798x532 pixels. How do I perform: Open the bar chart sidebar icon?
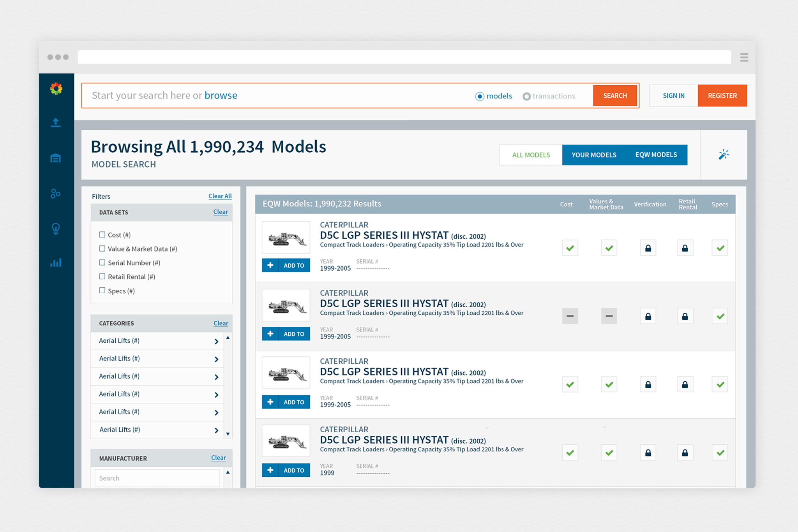[56, 263]
